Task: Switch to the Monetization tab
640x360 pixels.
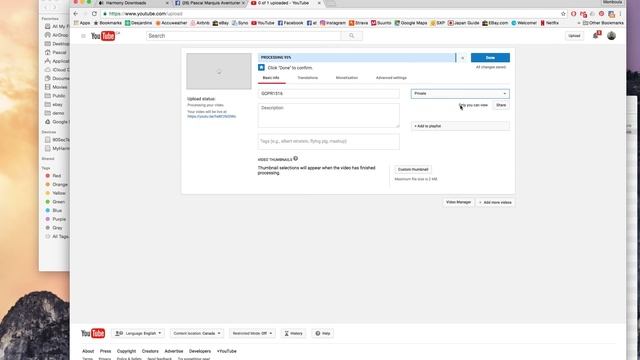Action: (347, 78)
